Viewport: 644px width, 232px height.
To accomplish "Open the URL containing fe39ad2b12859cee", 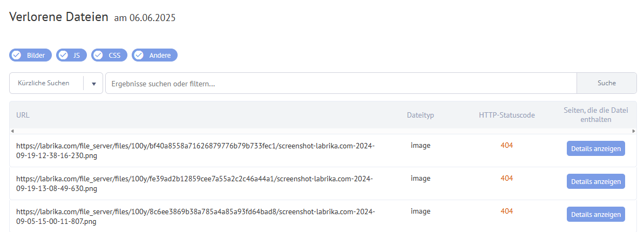I will coord(195,183).
